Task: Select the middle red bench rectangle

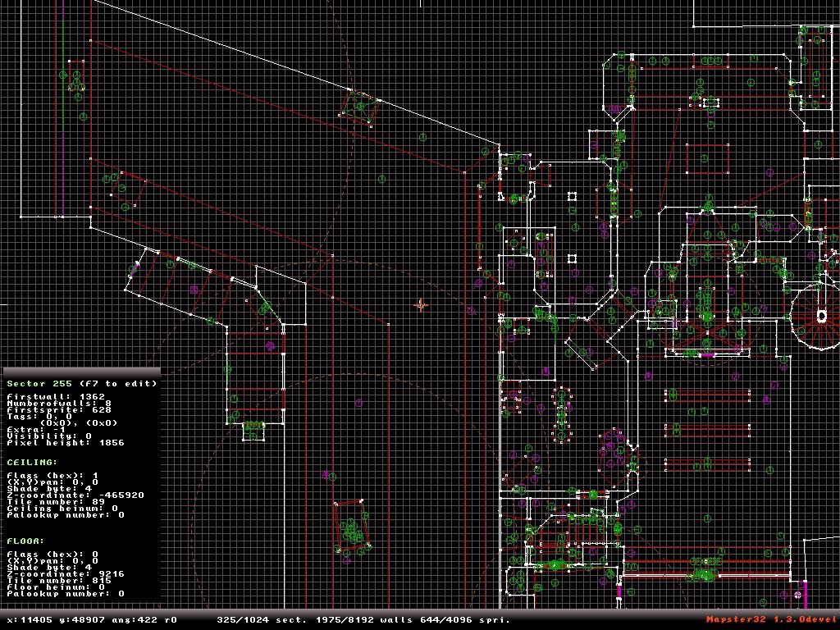Action: [707, 430]
